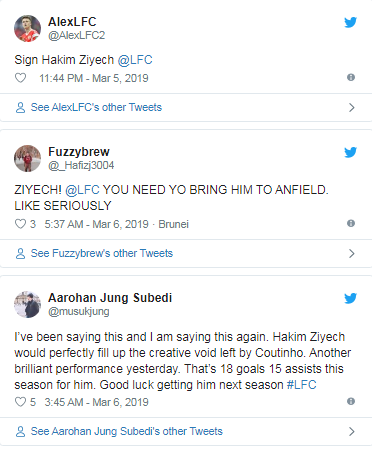The width and height of the screenshot is (372, 450).
Task: Open the @LFC mention in AlexLFC's tweet
Action: [135, 60]
